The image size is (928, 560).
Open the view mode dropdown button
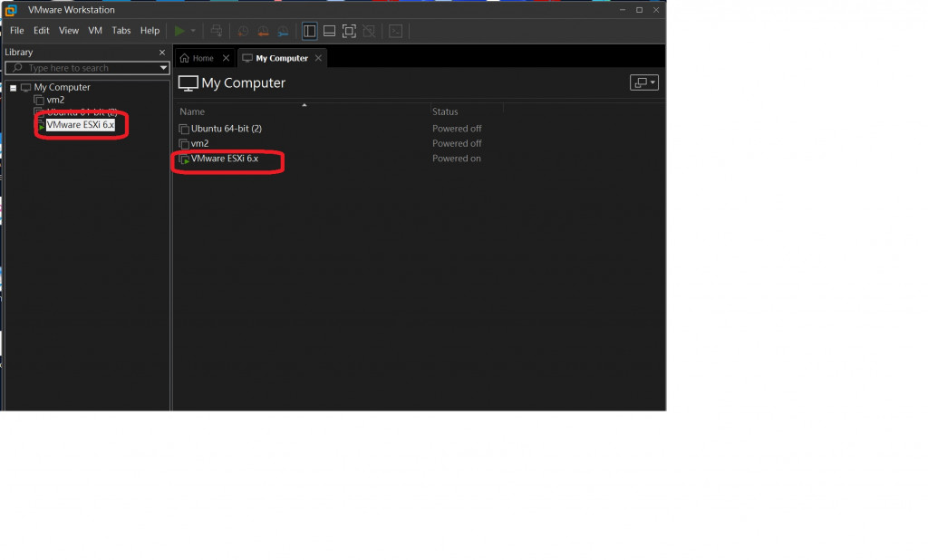(x=644, y=82)
